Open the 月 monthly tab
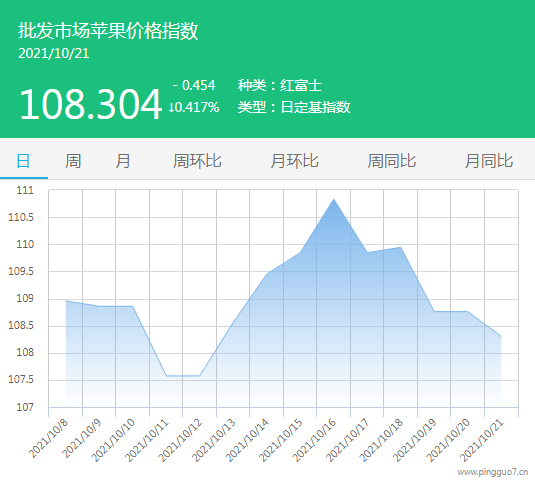 [x=123, y=161]
